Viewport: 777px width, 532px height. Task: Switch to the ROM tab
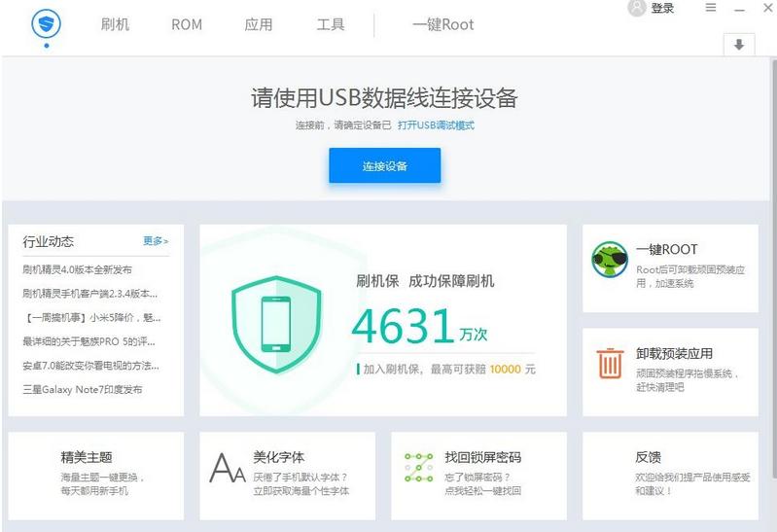click(187, 24)
